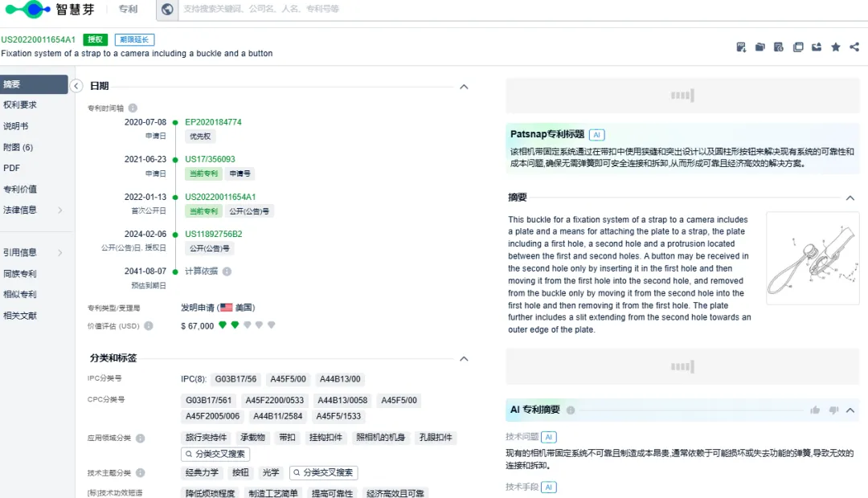The image size is (868, 498).
Task: Click the globe icon beside search box
Action: coord(167,9)
